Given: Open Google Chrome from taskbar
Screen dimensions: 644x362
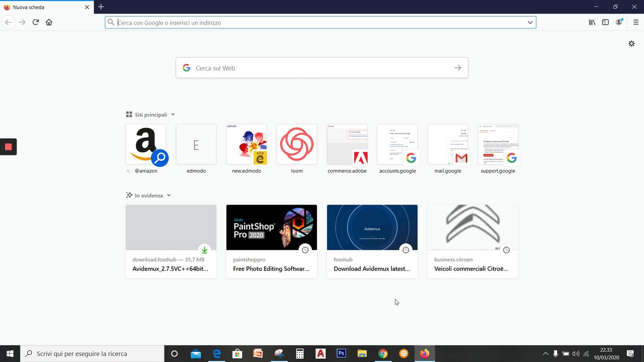Looking at the screenshot, I should pos(383,353).
